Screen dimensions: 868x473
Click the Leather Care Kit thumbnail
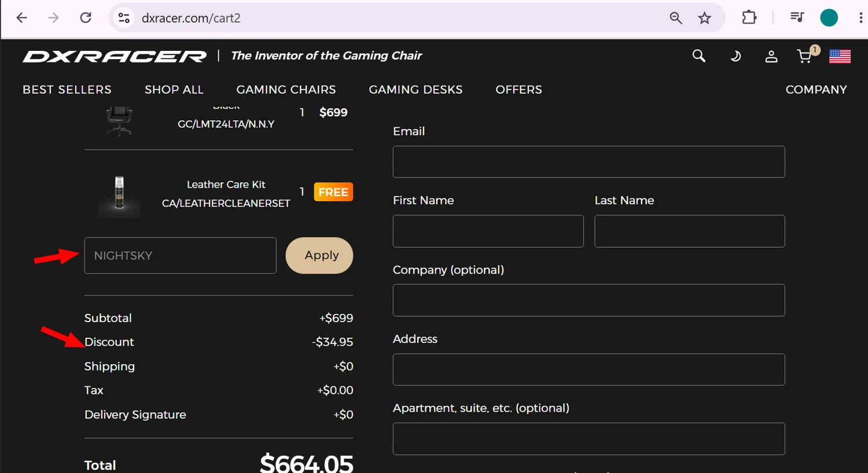pyautogui.click(x=119, y=196)
